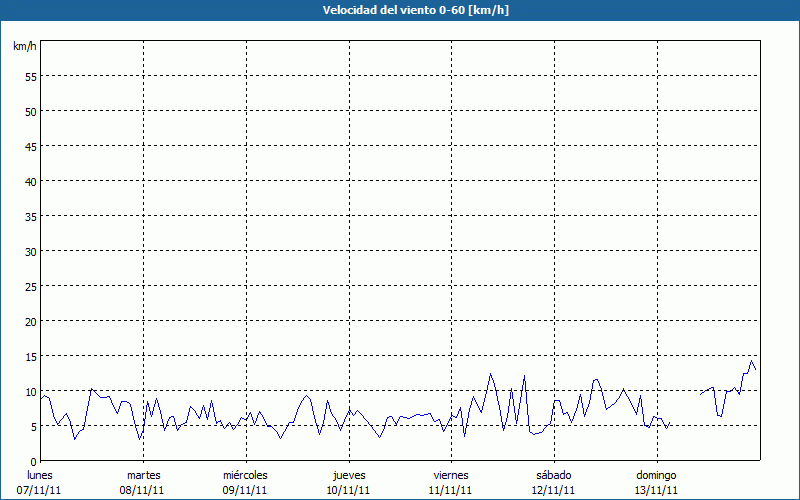Pick the 'jueves' day label
Viewport: 800px width, 500px height.
(349, 475)
